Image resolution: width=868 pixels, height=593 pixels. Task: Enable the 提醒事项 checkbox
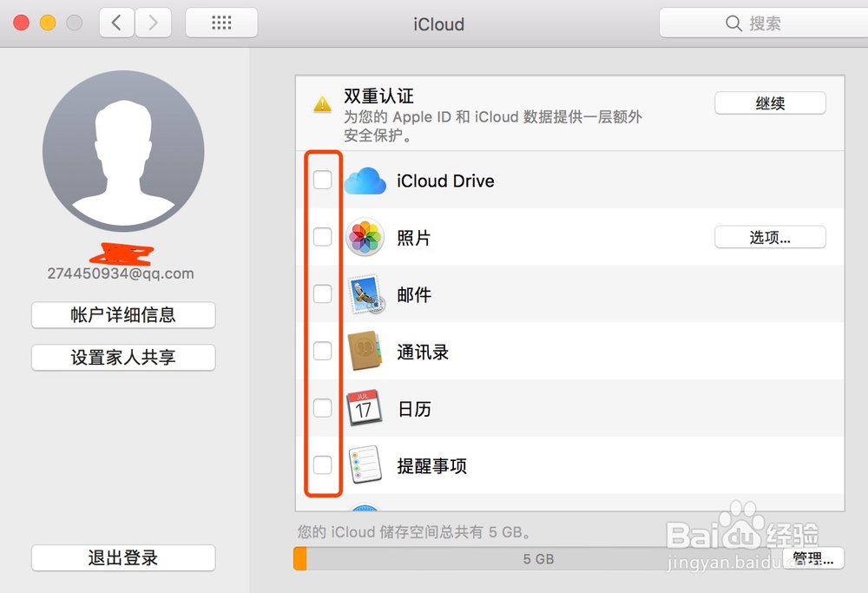323,465
